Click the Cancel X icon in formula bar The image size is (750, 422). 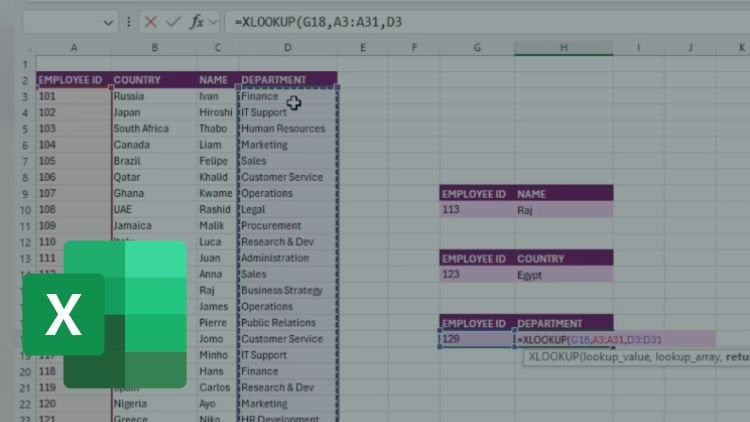[x=150, y=20]
